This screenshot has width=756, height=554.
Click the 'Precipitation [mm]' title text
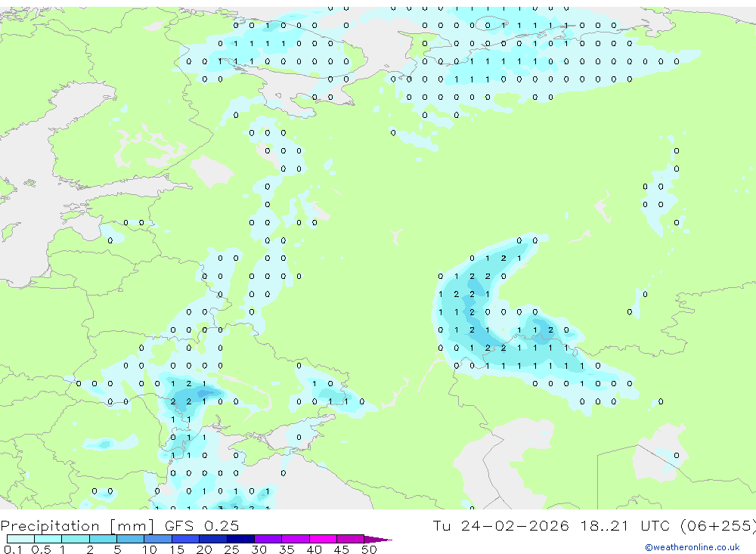[77, 526]
